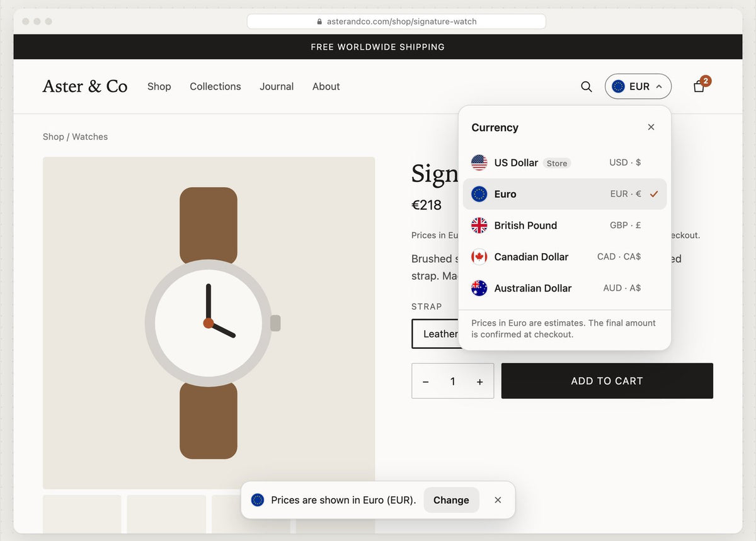The image size is (756, 541).
Task: Click the Store badge beside US Dollar
Action: [x=557, y=163]
